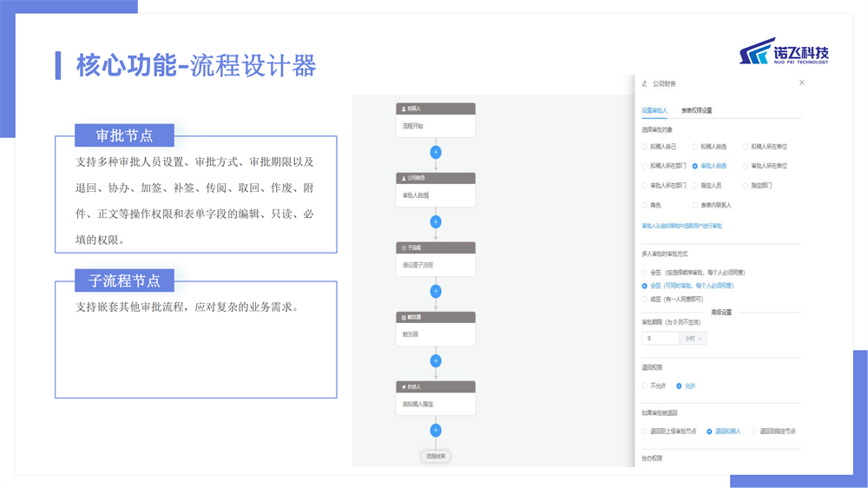The image size is (868, 488).
Task: Open the 小时 time unit dropdown
Action: pos(693,339)
